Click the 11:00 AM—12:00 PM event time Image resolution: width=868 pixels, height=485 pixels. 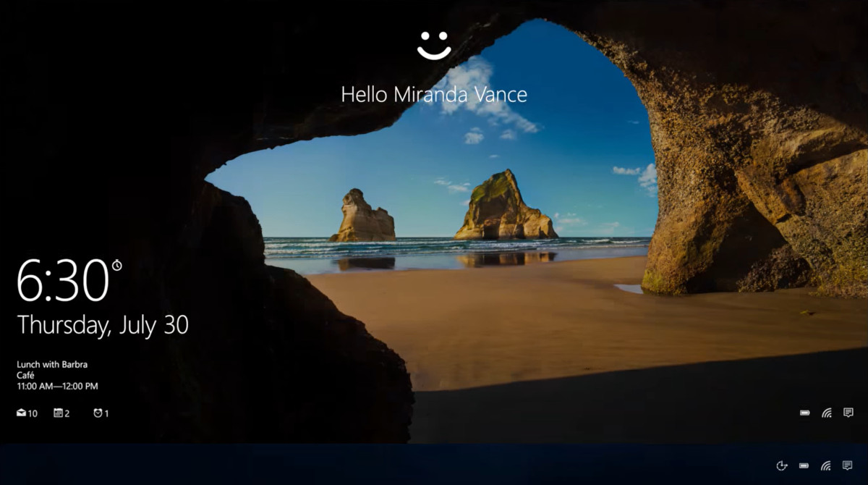pyautogui.click(x=57, y=387)
